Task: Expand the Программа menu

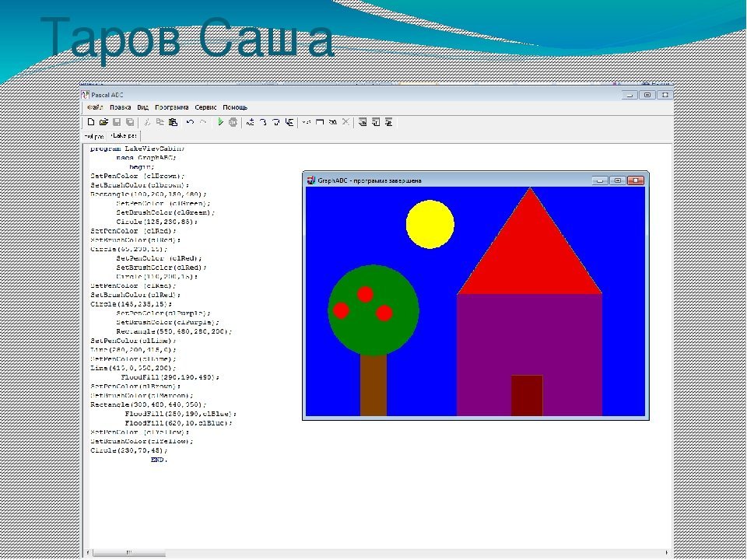Action: point(171,107)
